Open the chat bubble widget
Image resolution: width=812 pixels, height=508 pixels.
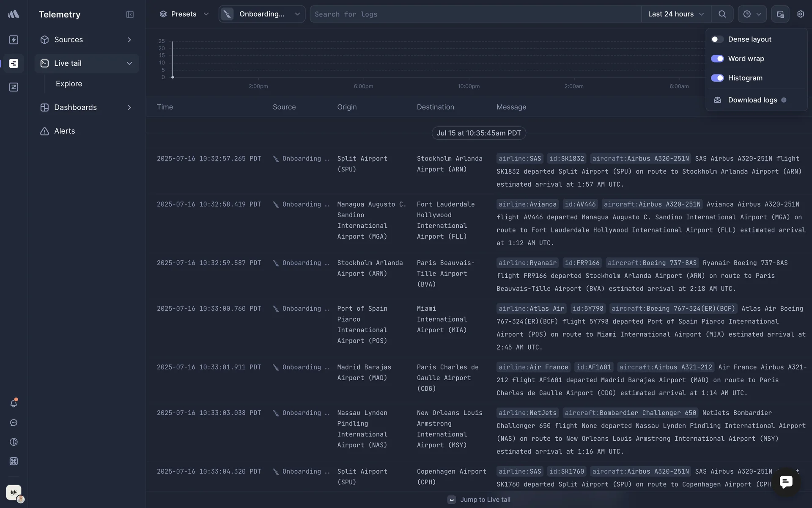point(786,482)
